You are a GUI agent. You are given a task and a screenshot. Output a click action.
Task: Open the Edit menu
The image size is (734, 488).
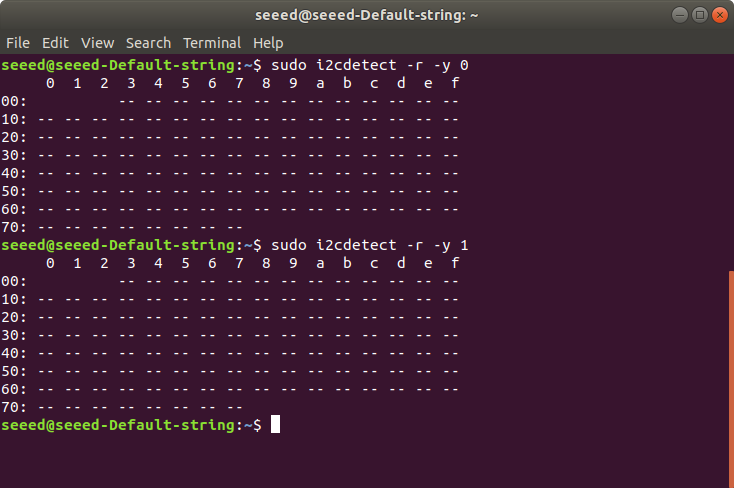coord(55,43)
